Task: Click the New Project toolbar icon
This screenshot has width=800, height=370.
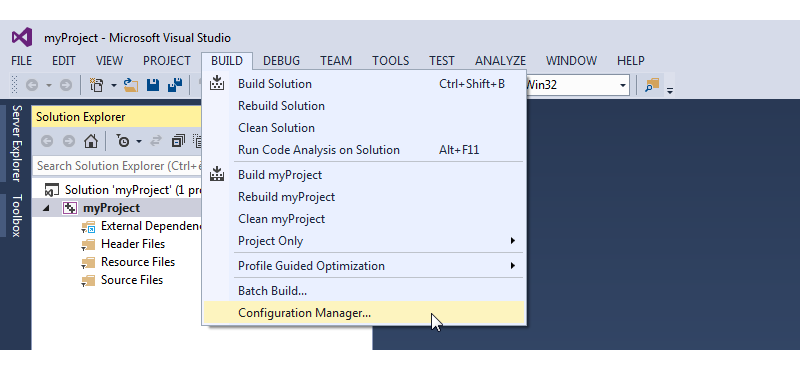Action: point(96,85)
